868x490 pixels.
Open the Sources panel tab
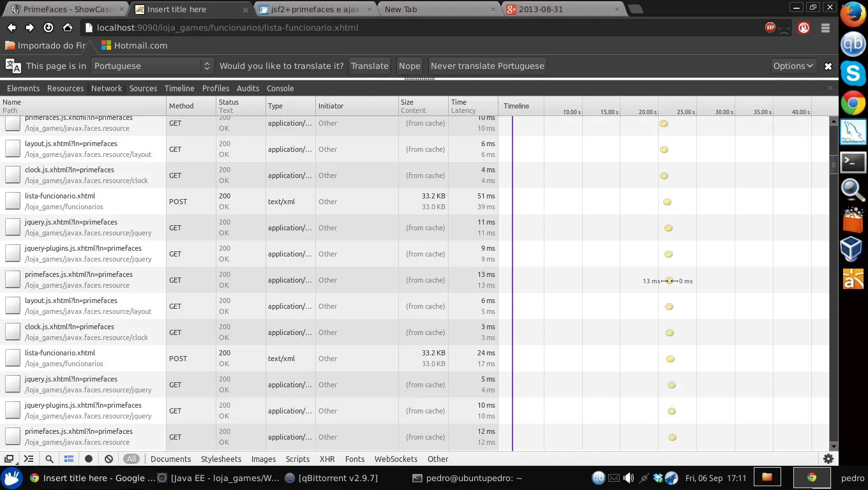tap(143, 88)
